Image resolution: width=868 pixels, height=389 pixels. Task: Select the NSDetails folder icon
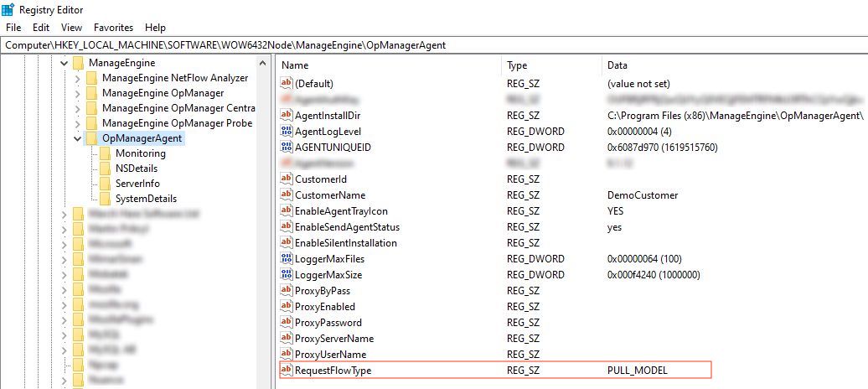point(106,169)
